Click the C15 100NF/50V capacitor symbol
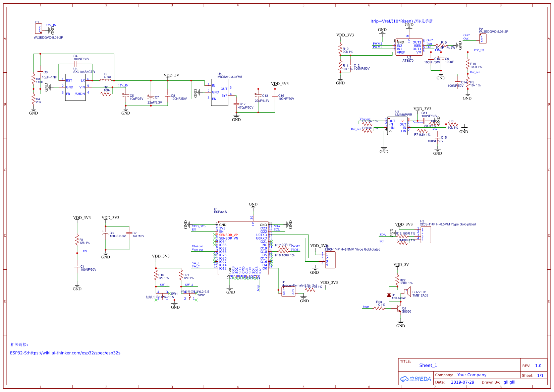 tap(438, 137)
